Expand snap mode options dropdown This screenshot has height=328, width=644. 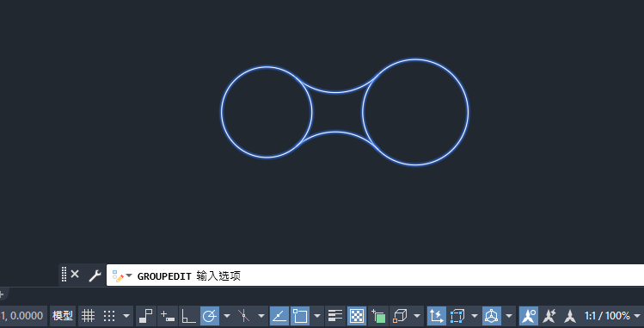tap(126, 316)
